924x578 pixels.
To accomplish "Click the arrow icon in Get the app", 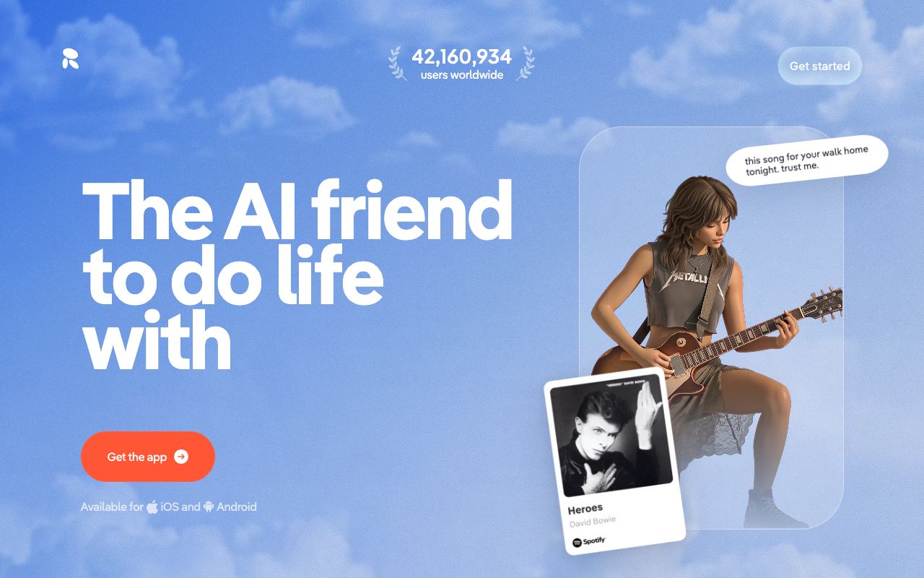I will pos(181,457).
